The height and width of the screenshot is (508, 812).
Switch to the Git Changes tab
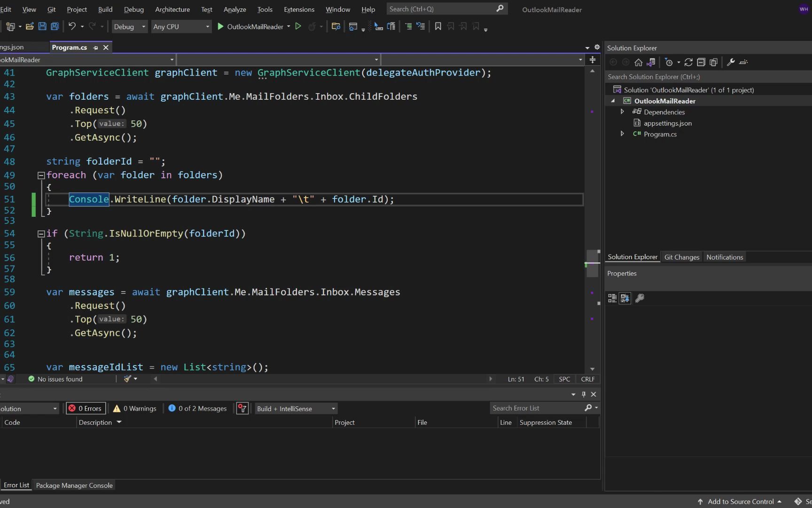click(x=682, y=257)
